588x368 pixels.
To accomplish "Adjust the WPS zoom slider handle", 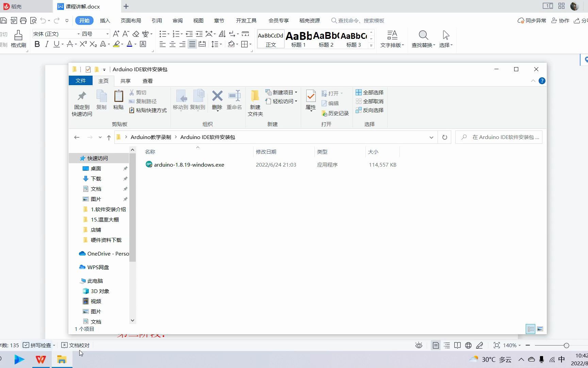I will click(566, 345).
